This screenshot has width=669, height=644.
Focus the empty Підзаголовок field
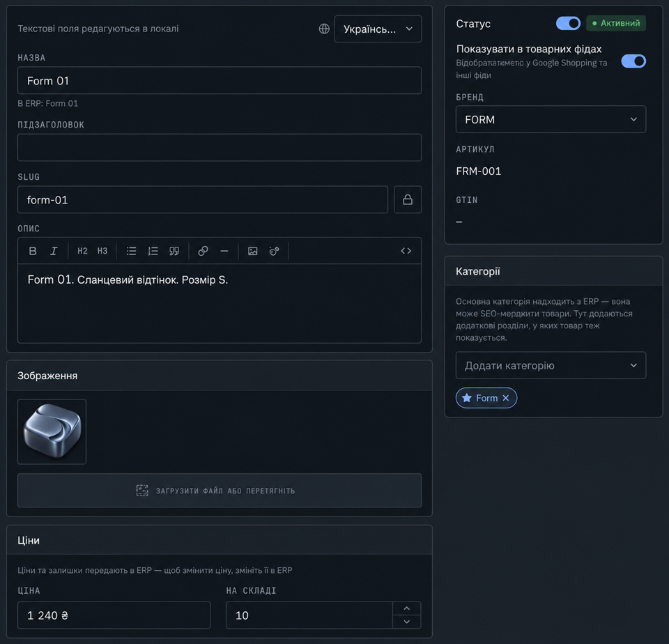[220, 147]
